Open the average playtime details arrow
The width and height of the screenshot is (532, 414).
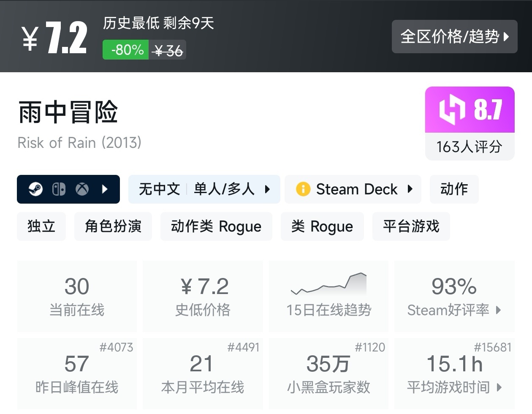[x=499, y=387]
